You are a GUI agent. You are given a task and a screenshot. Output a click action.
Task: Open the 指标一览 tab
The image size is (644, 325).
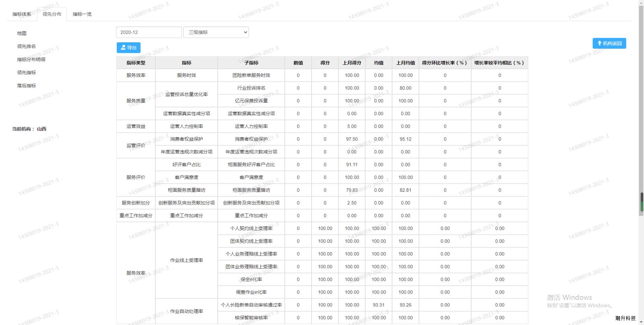tap(82, 14)
